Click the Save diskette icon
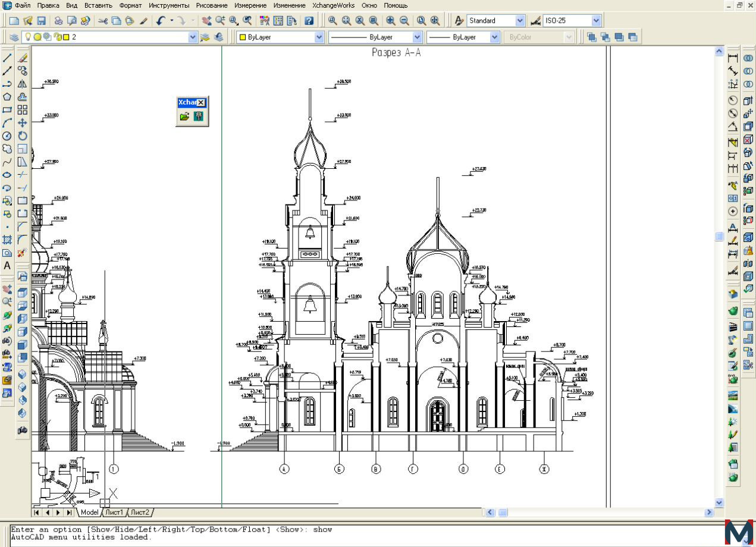This screenshot has width=756, height=547. [41, 20]
